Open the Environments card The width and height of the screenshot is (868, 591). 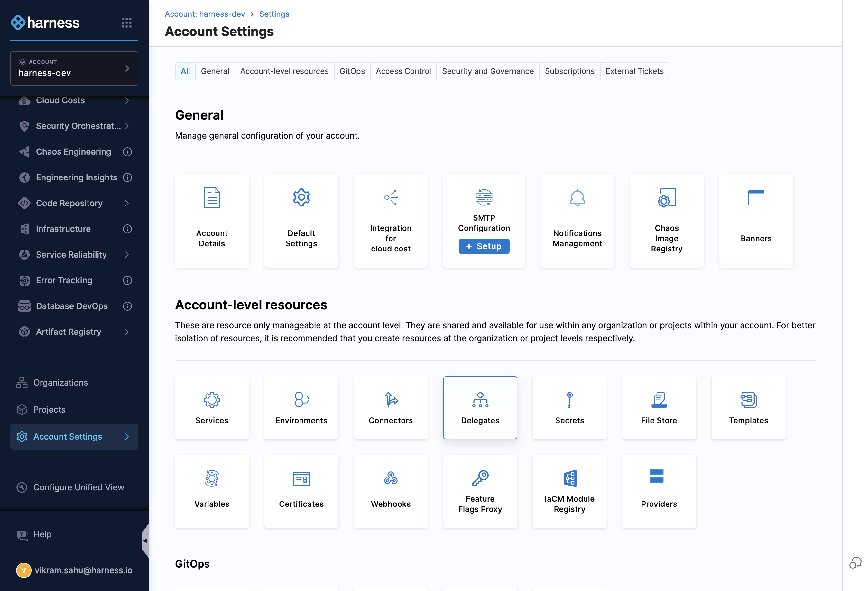[x=301, y=408]
